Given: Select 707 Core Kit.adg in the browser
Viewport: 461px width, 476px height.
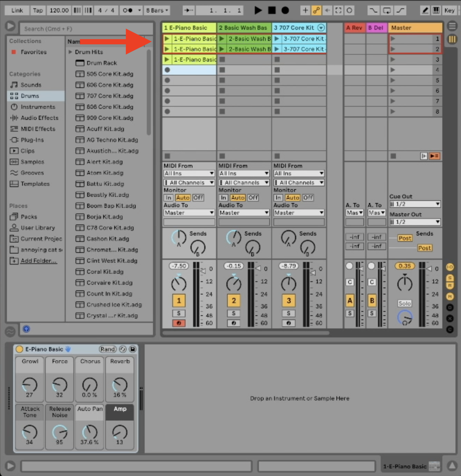Looking at the screenshot, I should point(109,96).
